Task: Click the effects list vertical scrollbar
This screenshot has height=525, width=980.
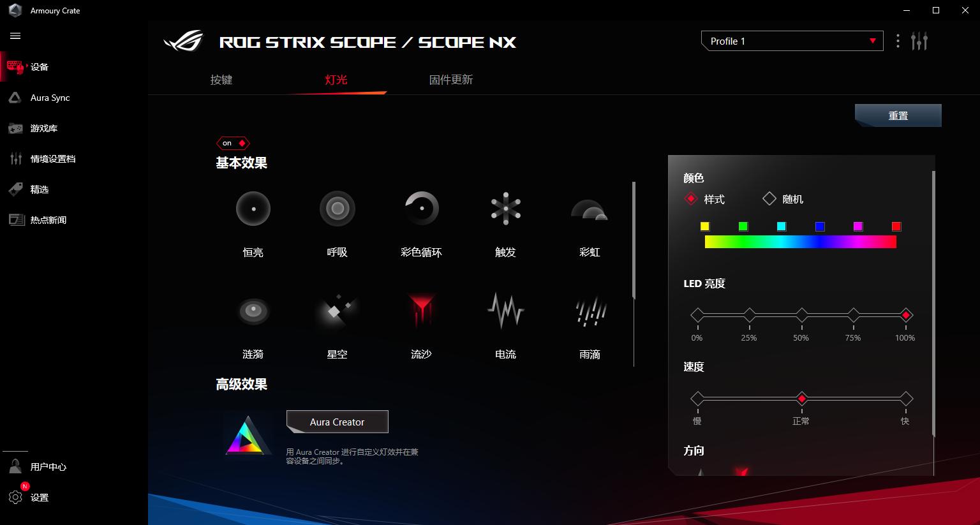Action: (x=634, y=240)
